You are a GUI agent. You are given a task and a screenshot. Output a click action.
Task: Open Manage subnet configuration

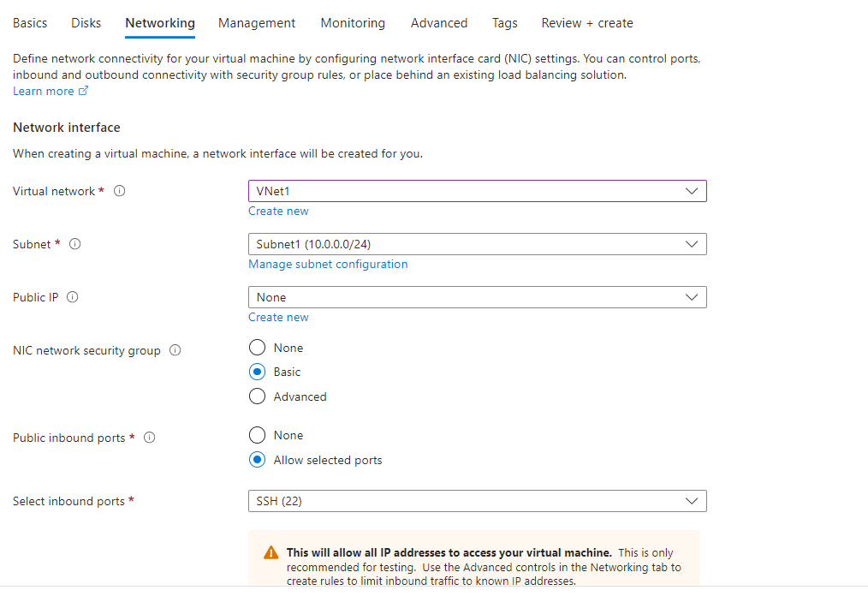point(328,264)
